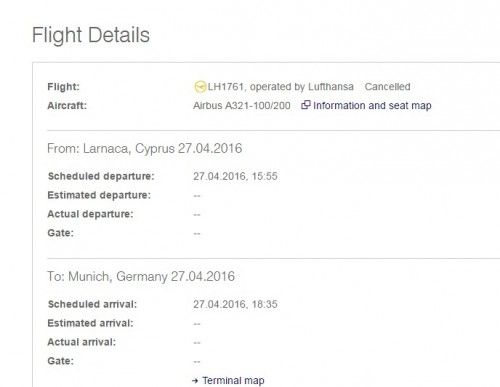Click the Estimated departure label
The image size is (500, 387).
click(x=99, y=195)
